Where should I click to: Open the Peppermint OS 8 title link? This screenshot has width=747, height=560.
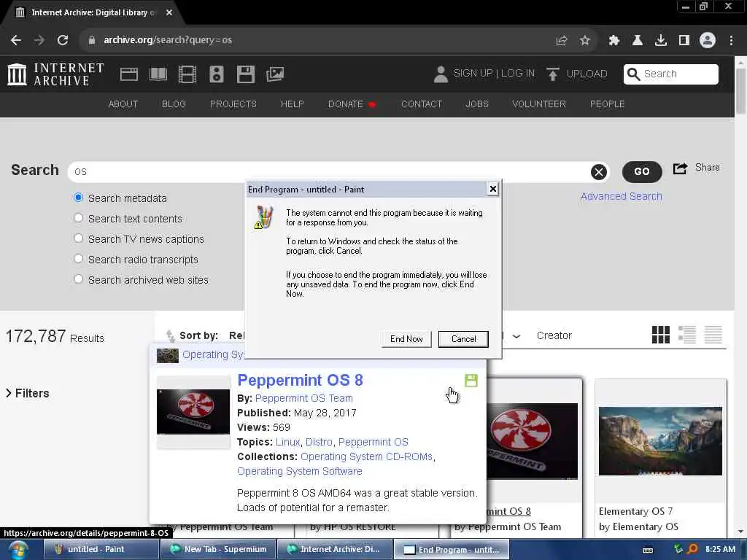pyautogui.click(x=300, y=380)
